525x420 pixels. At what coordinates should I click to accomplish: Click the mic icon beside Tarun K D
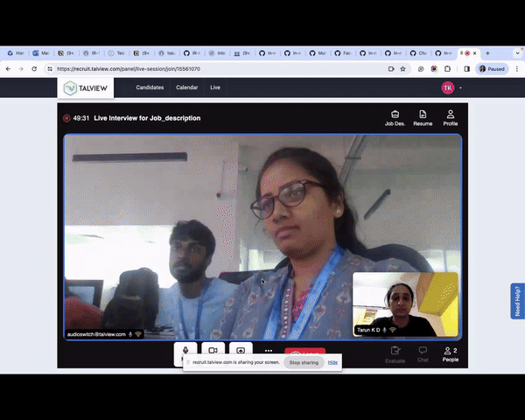(384, 330)
